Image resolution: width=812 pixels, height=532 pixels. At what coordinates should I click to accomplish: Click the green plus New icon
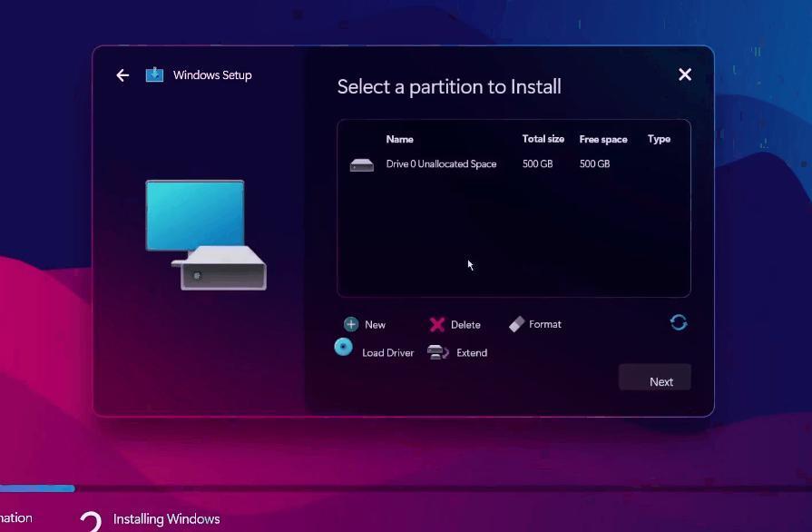[351, 324]
